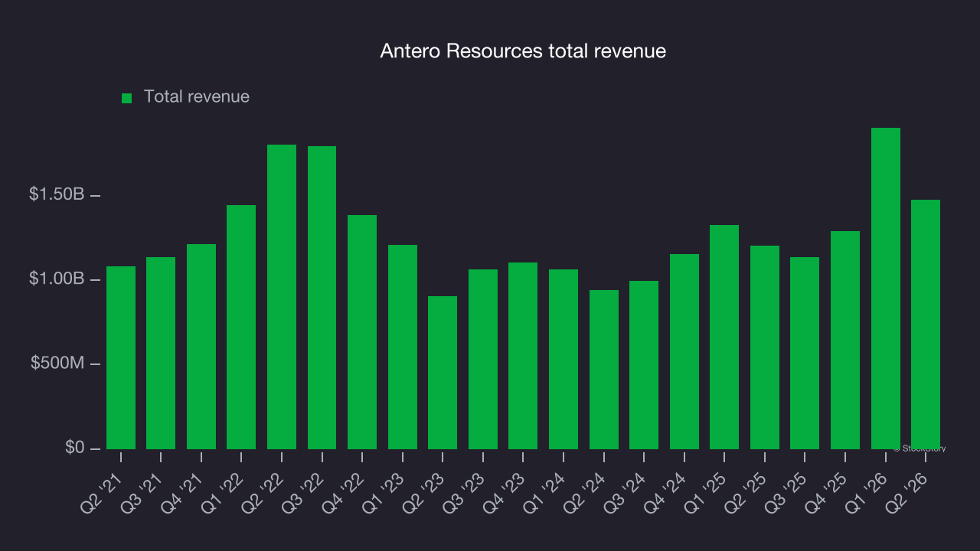Image resolution: width=980 pixels, height=551 pixels.
Task: Click the Q1 '24 revenue bar
Action: point(563,359)
